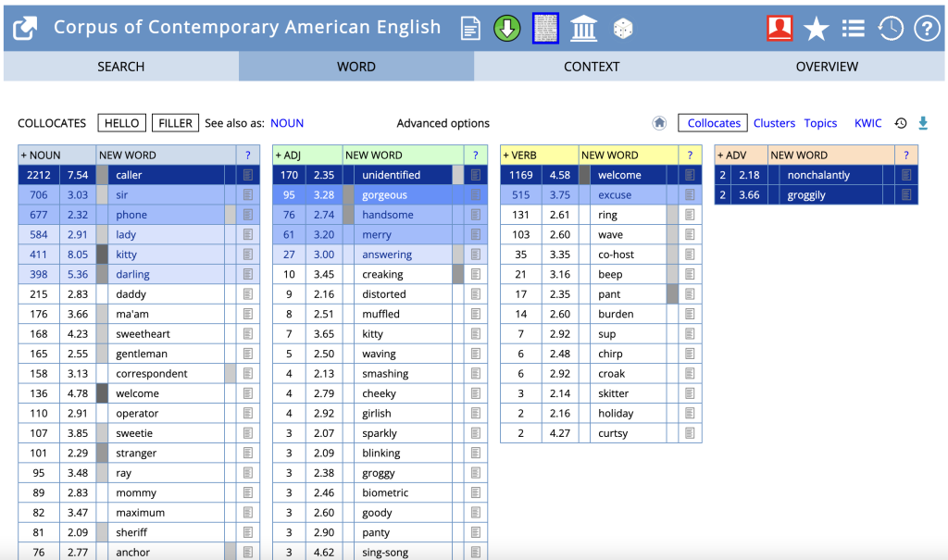Click the dice random icon

click(x=623, y=29)
